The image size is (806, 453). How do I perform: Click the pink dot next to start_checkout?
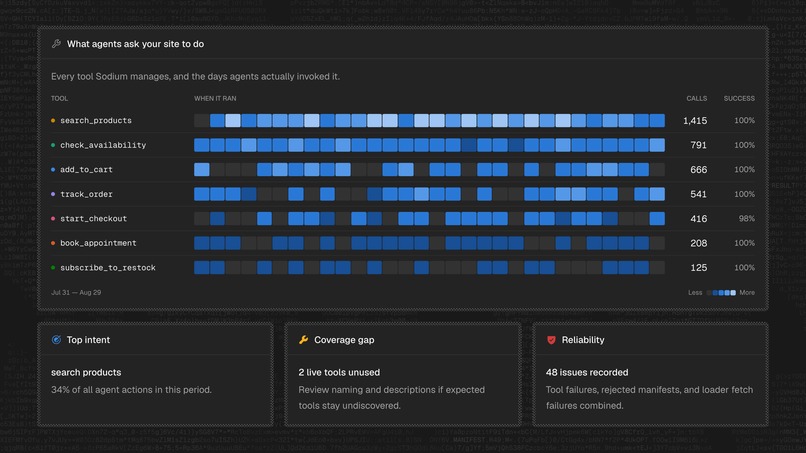pos(53,219)
